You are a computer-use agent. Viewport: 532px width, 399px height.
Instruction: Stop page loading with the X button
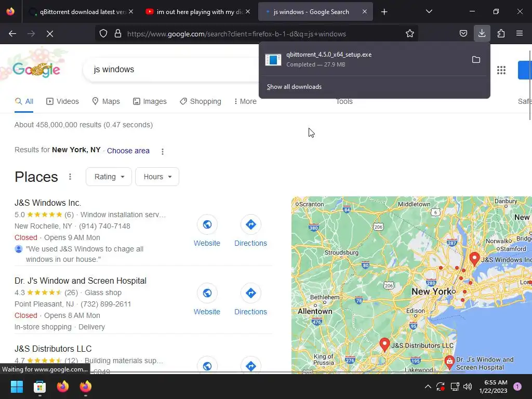click(x=50, y=34)
